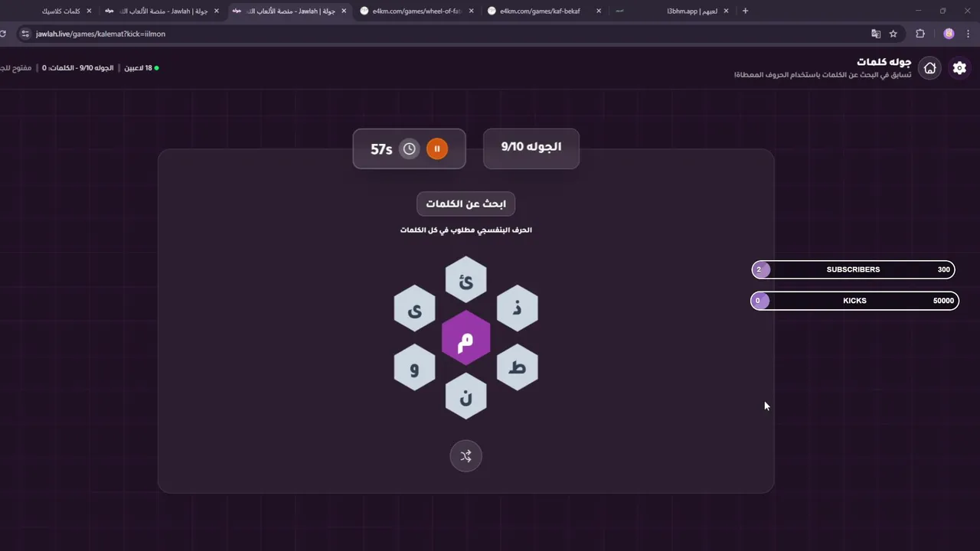
Task: Switch to the l3bhm.app tab
Action: coord(671,11)
